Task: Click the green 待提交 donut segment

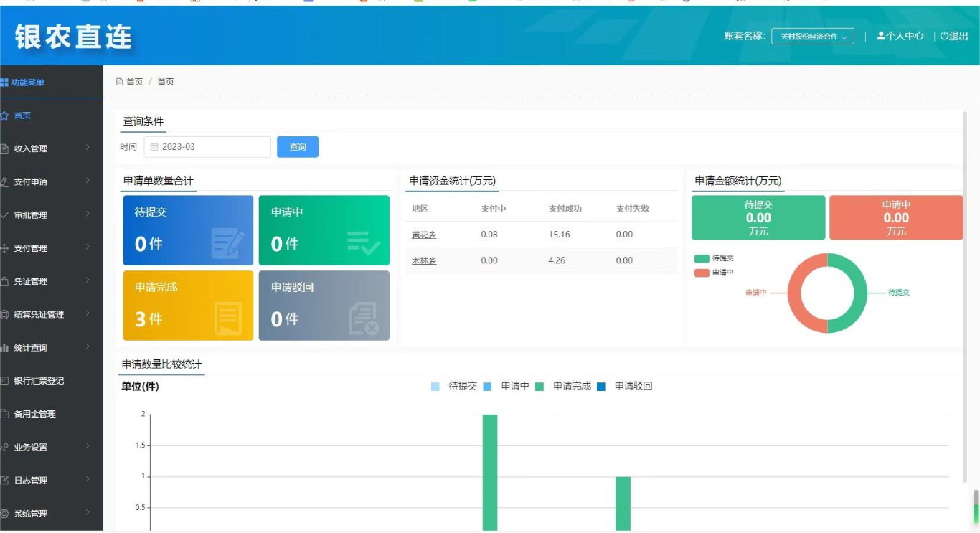Action: [861, 293]
